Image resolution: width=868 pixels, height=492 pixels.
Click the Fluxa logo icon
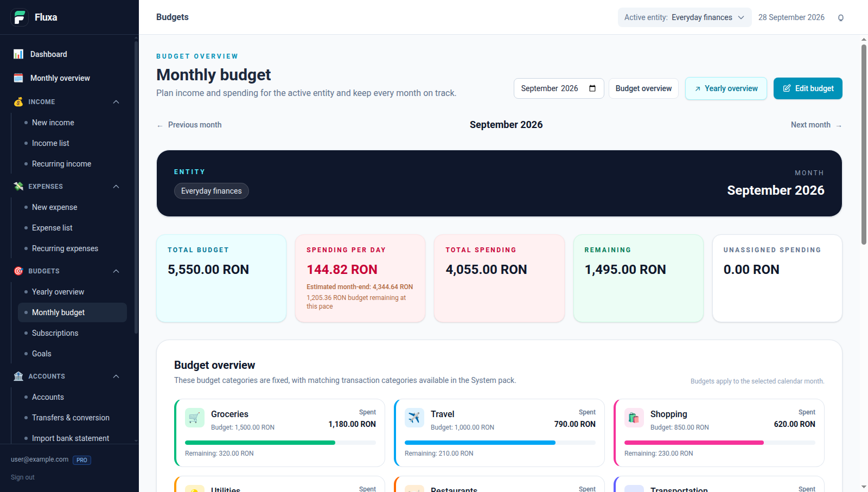20,17
